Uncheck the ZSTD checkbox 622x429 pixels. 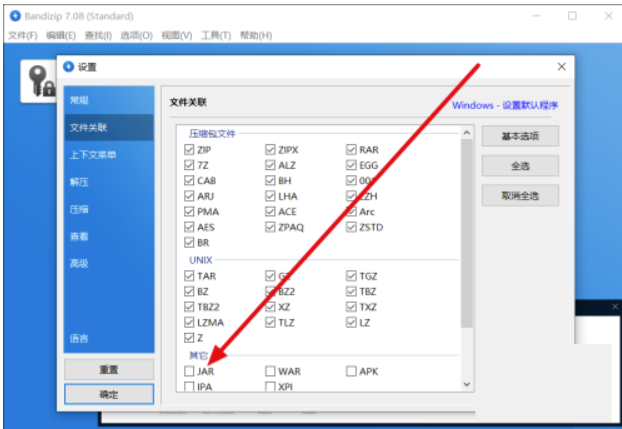pyautogui.click(x=351, y=227)
